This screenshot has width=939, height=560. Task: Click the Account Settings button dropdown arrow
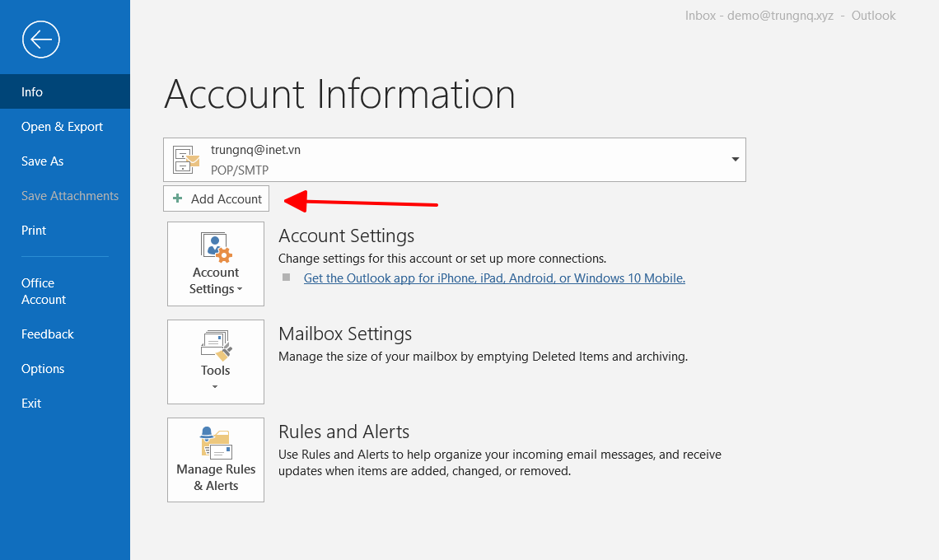(x=240, y=289)
